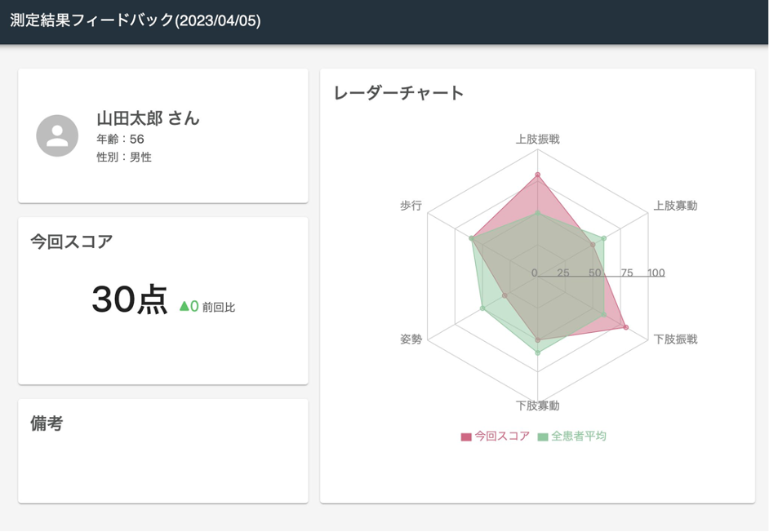Click the pink data point near 下肢振戦
Viewport: 769px width, 532px height.
(626, 327)
